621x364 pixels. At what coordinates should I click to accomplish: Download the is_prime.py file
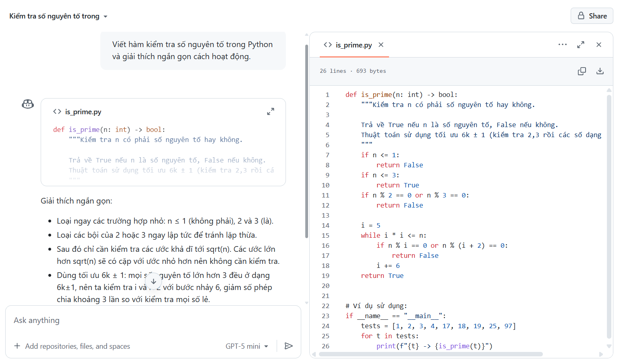point(600,71)
